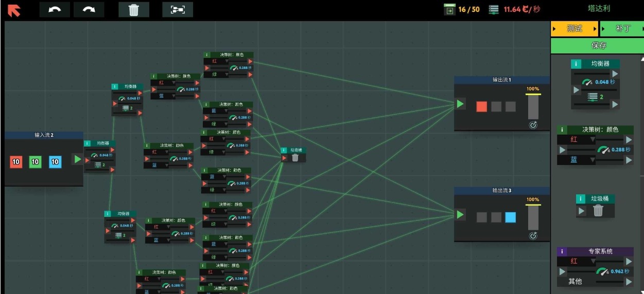Click the orange back arrow icon
Viewport: 644px width, 294px height.
(14, 10)
